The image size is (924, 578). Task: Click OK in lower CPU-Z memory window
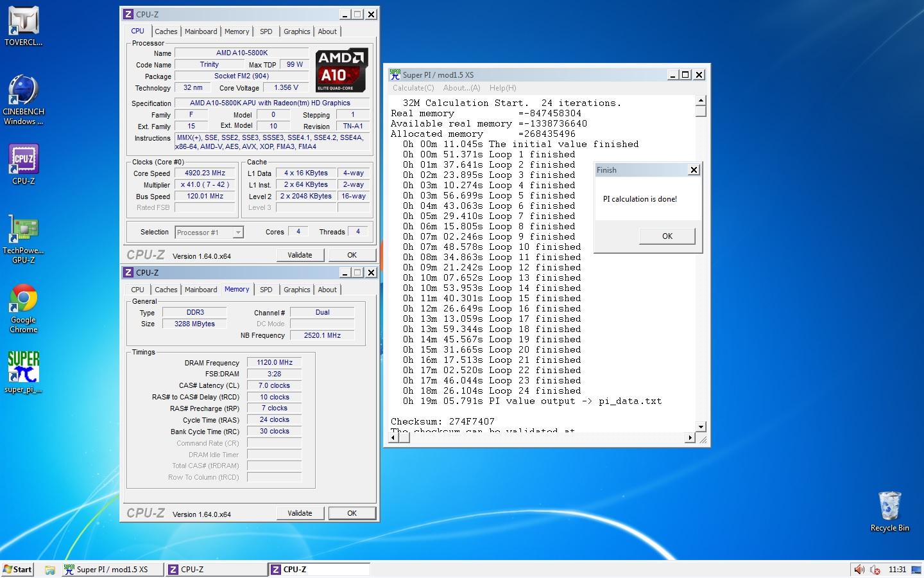352,513
